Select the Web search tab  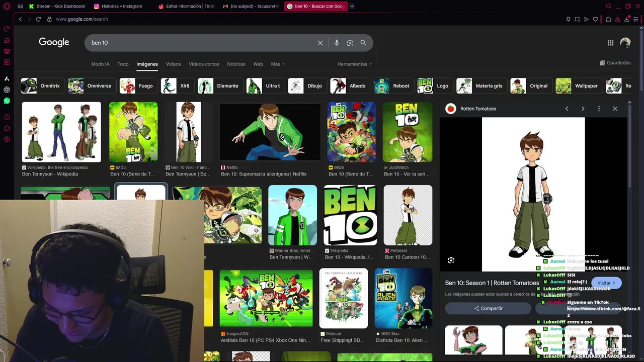(x=258, y=64)
